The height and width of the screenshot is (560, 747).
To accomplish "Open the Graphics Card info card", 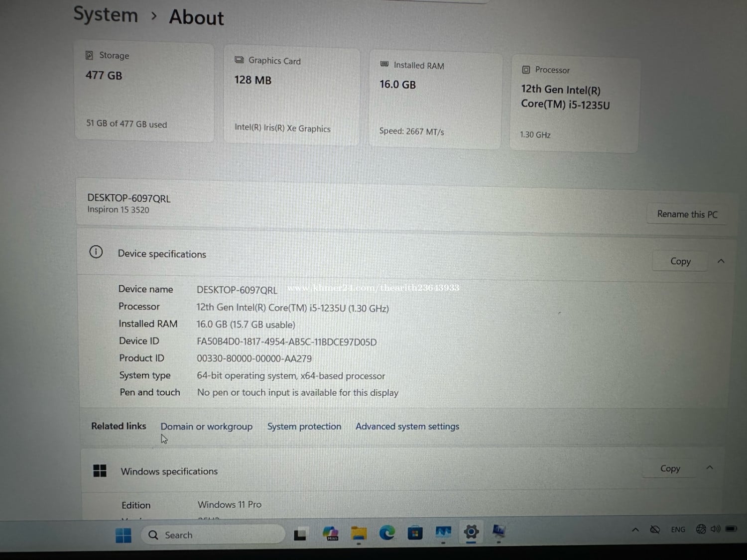I will point(292,96).
